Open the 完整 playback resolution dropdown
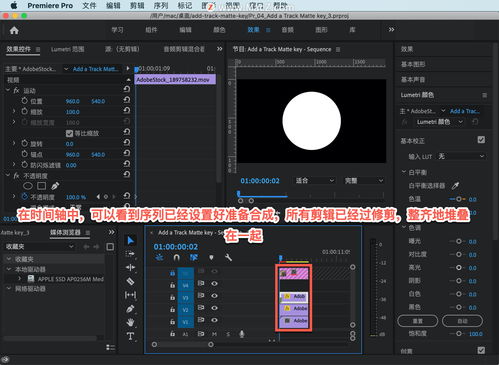Screen dimensions: 499x365 pos(363,181)
